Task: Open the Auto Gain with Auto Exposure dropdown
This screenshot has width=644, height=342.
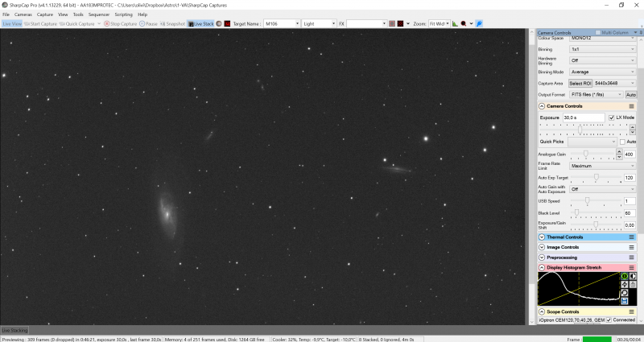Action: point(602,189)
